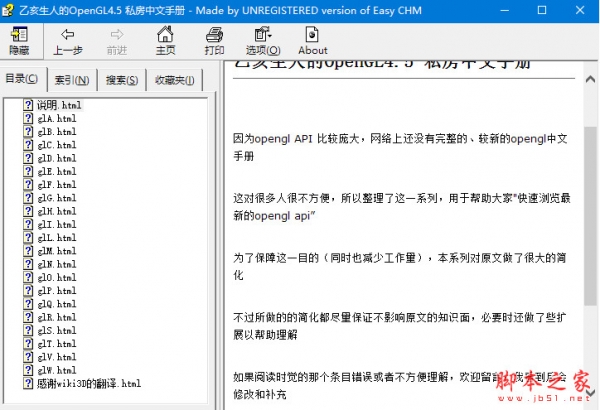Viewport: 600px width, 410px height.
Task: Click the topic icon beside glA.html
Action: [28, 118]
